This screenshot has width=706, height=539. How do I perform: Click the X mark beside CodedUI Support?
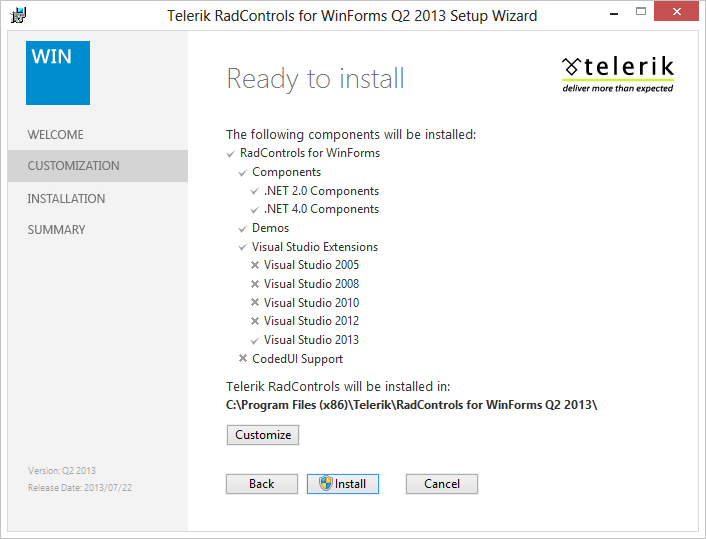tap(243, 358)
